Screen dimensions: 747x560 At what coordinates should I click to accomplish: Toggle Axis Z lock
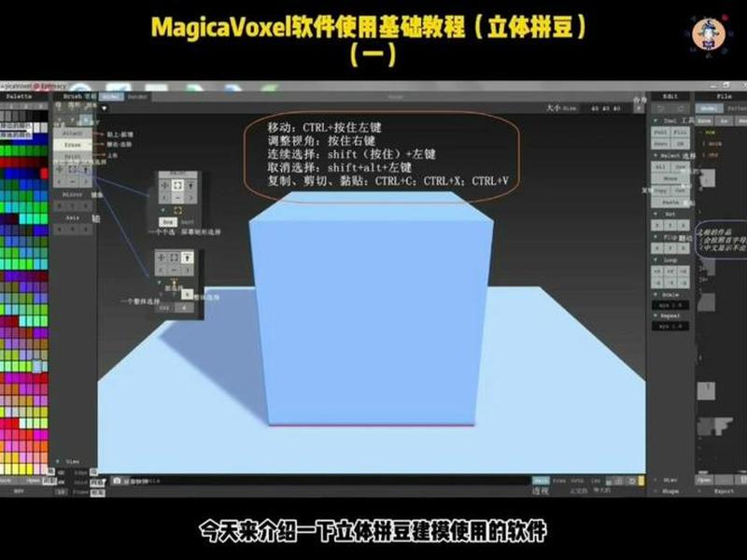(86, 229)
